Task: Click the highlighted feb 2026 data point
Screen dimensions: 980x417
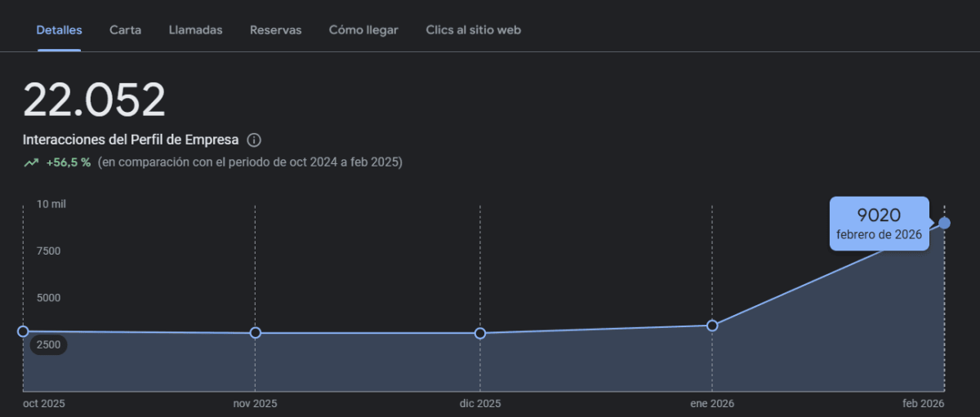Action: click(x=945, y=223)
